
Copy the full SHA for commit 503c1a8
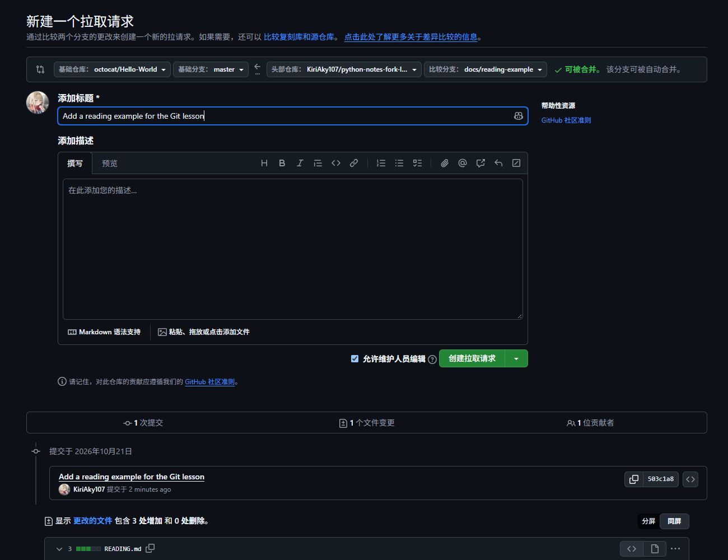(x=634, y=479)
